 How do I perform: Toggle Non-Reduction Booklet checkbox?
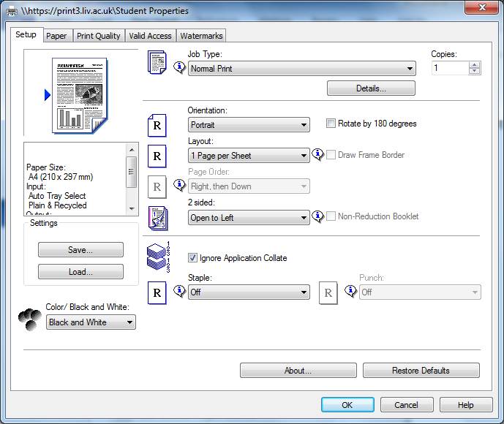click(x=331, y=216)
